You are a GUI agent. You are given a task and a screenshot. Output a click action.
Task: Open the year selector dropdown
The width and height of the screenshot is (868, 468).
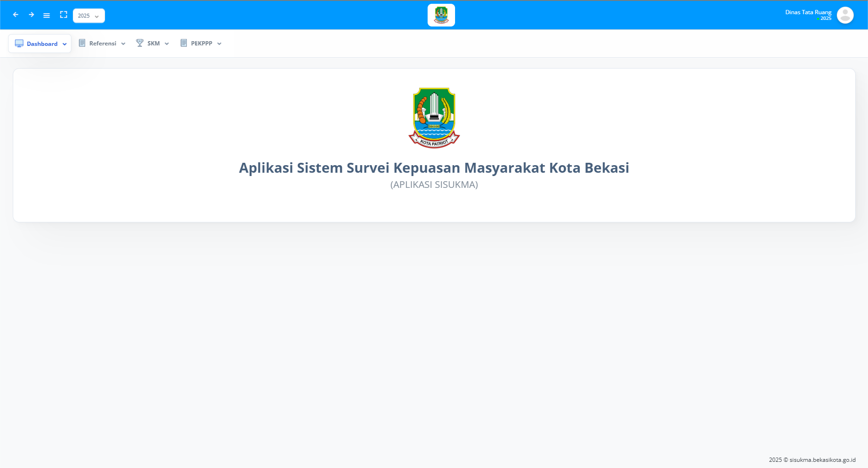(88, 15)
